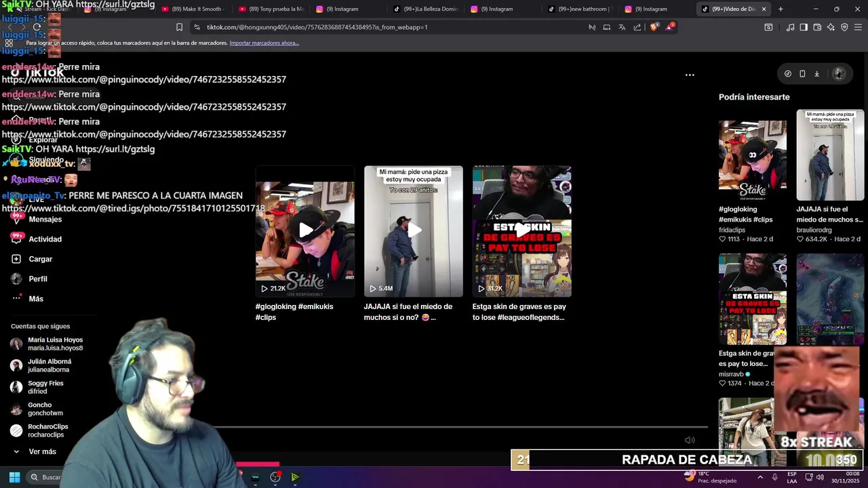This screenshot has width=868, height=488.
Task: Play the 'Estga skin de graves' center video
Action: [522, 231]
